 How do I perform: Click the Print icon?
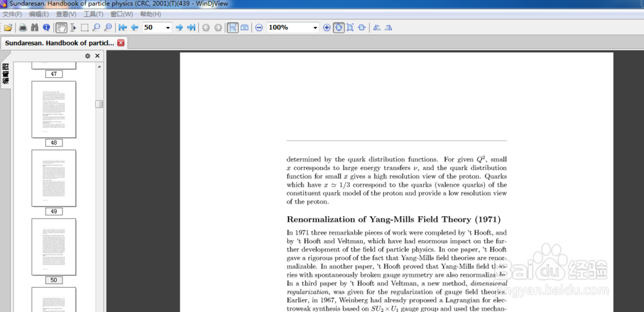coord(23,28)
